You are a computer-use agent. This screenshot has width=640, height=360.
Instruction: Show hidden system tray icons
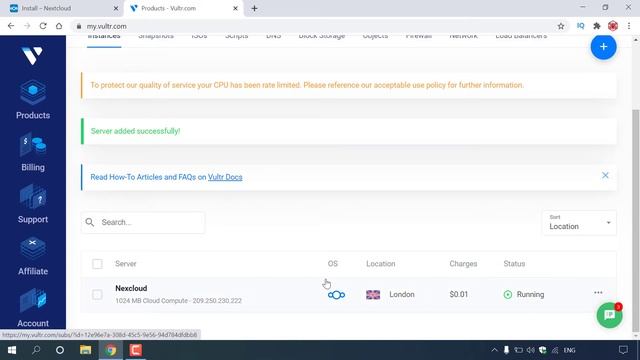click(x=494, y=350)
